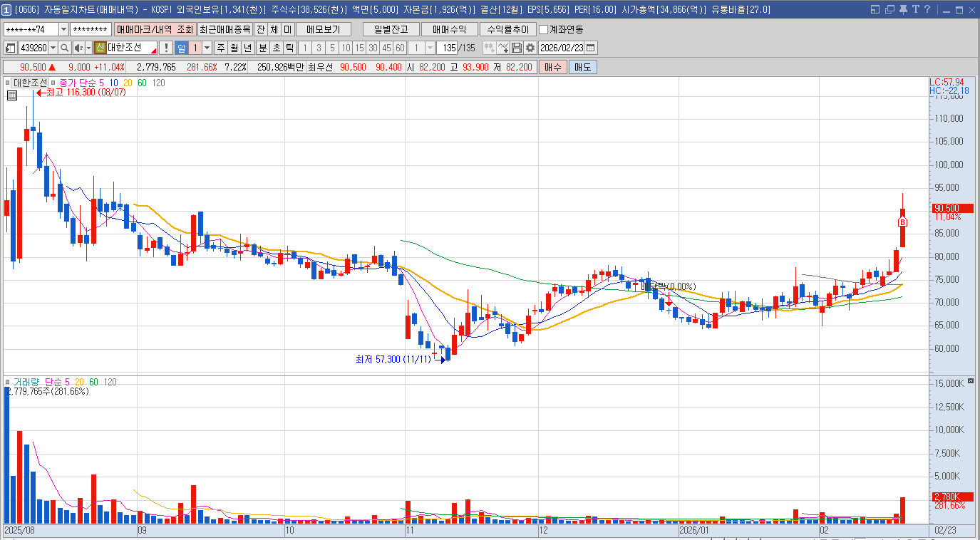The width and height of the screenshot is (980, 540).
Task: Click the exclamation mark info icon
Action: click(x=166, y=48)
